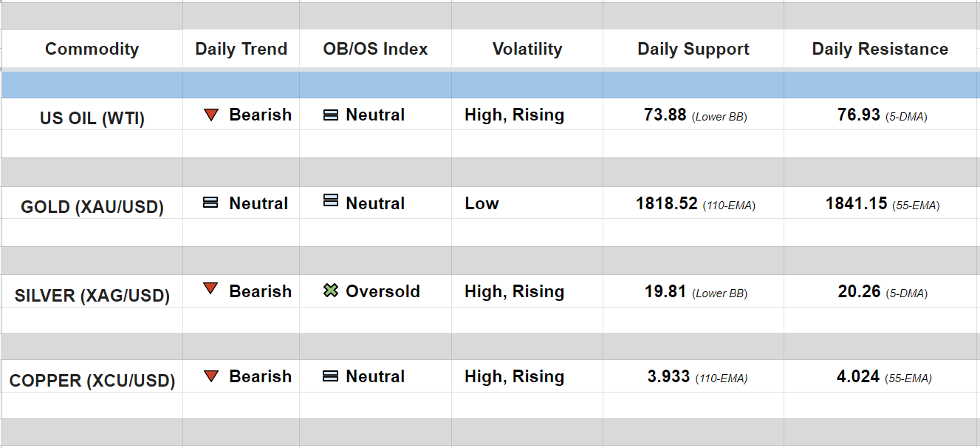The height and width of the screenshot is (448, 980).
Task: Click the red bearish triangle for Copper
Action: [211, 376]
